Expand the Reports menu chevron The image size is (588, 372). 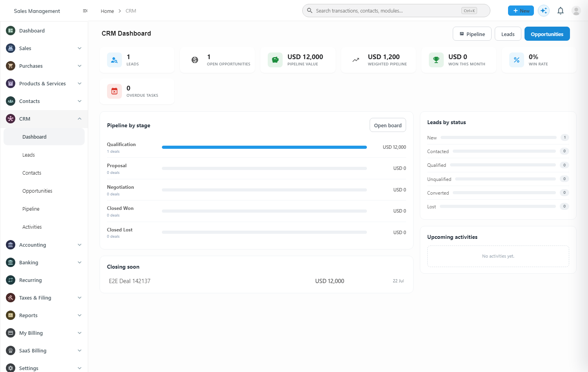[80, 315]
